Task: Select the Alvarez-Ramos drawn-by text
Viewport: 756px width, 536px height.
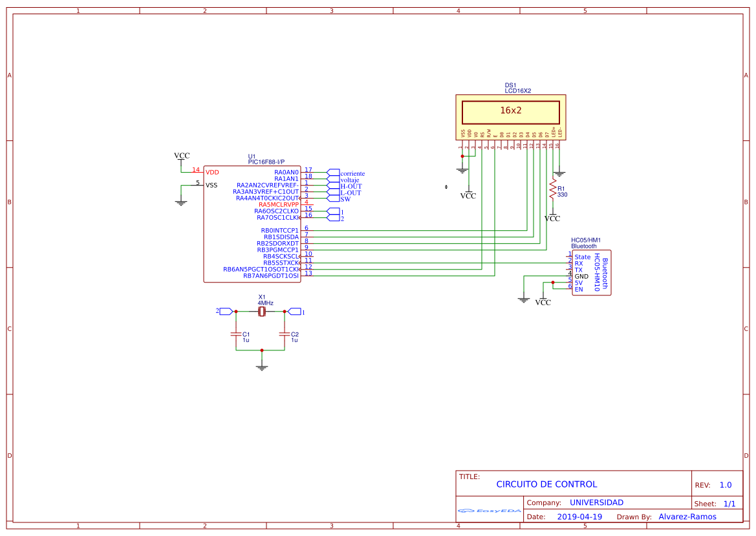Action: pos(687,517)
